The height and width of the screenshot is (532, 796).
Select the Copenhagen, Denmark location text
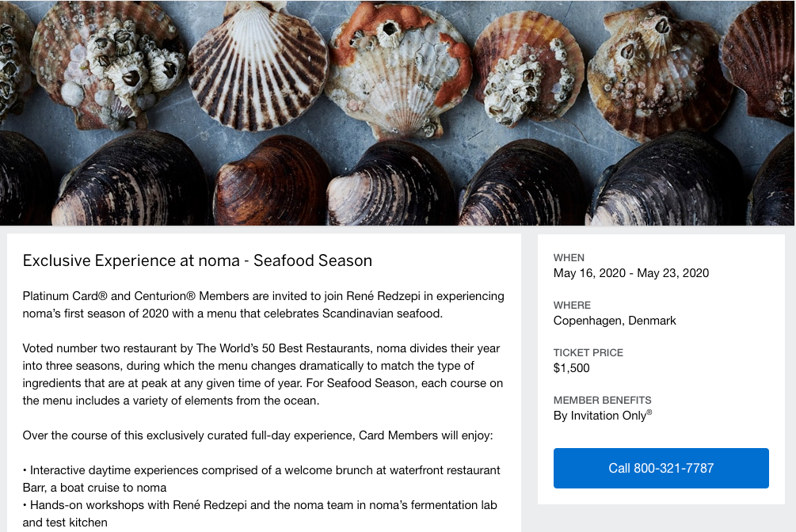(615, 321)
